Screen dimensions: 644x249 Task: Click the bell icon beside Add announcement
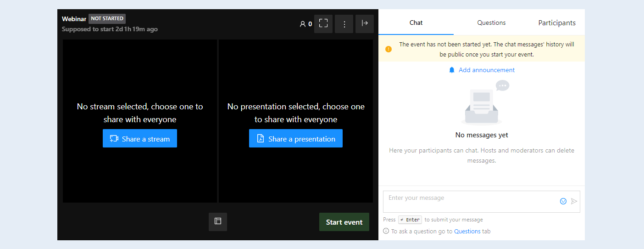click(452, 70)
